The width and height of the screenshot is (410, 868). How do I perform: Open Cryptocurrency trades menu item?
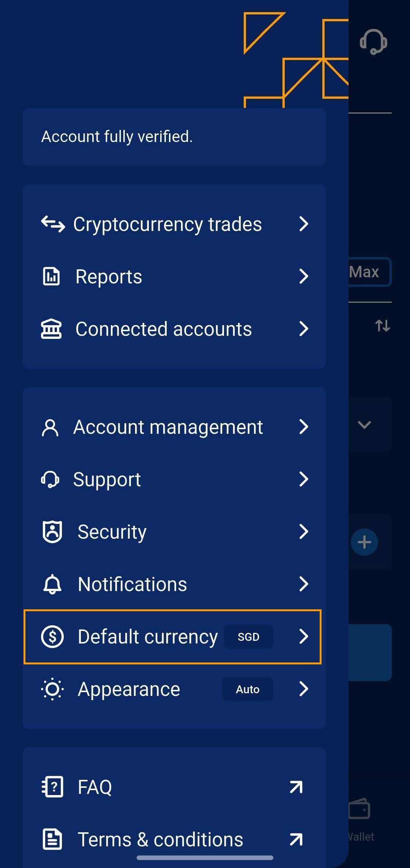tap(167, 224)
